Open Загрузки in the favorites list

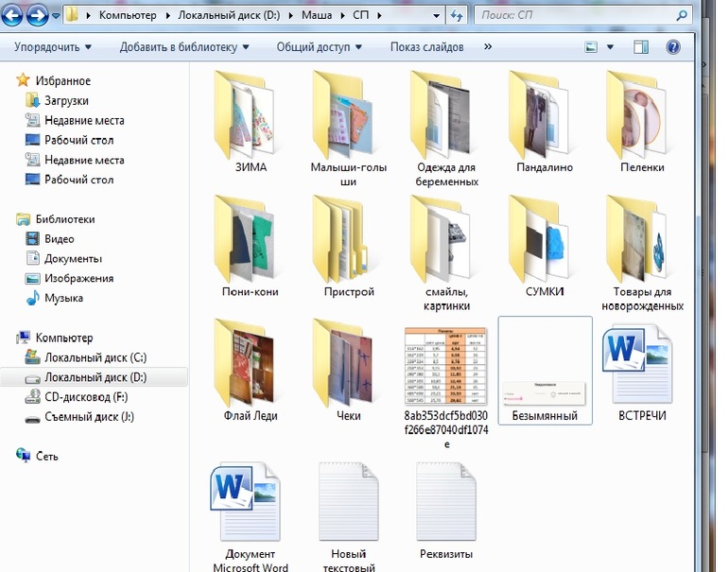66,100
